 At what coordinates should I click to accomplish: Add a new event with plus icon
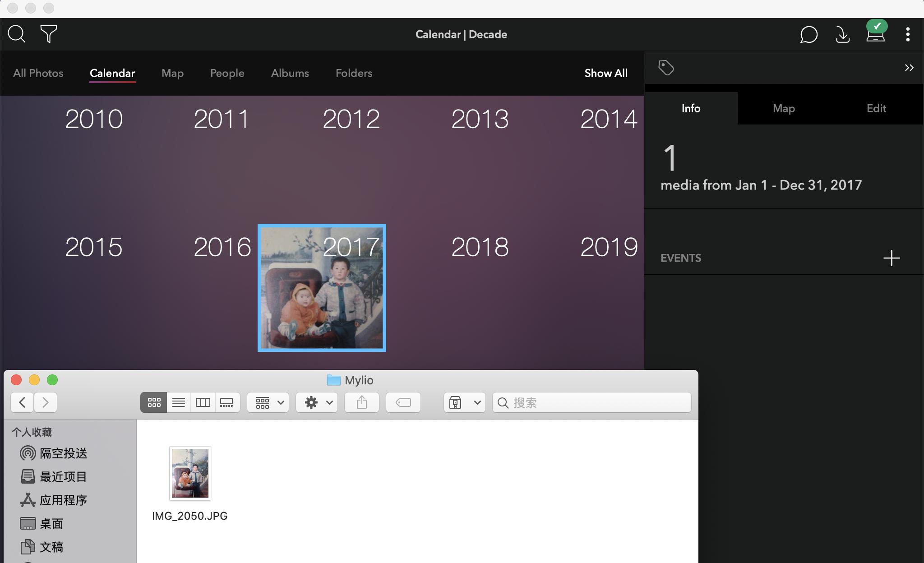[x=891, y=258]
